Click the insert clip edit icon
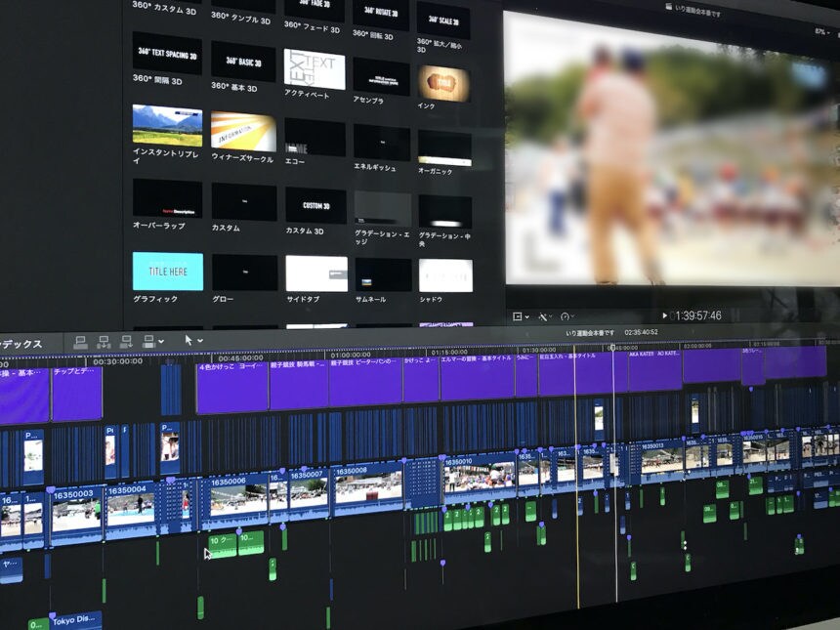The height and width of the screenshot is (630, 840). click(x=104, y=342)
